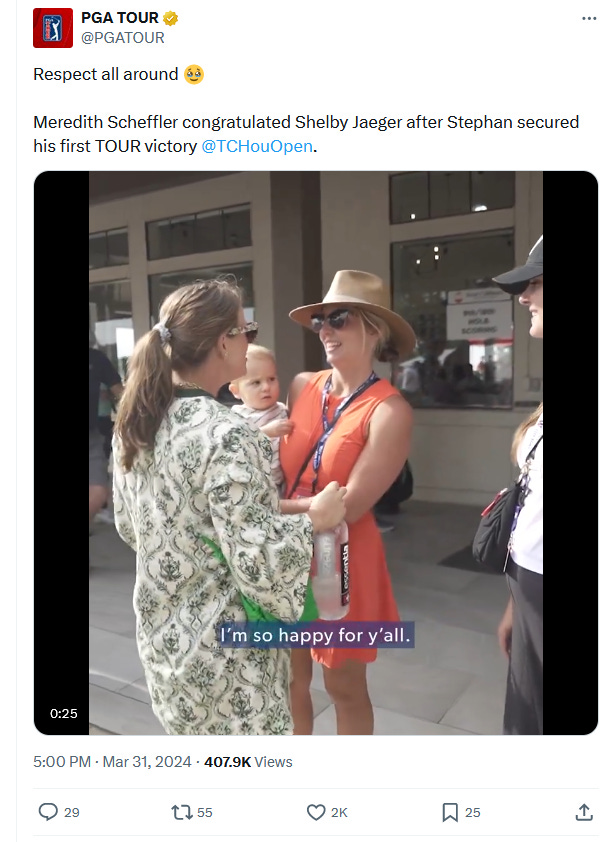The width and height of the screenshot is (612, 842).
Task: Click the repost arrows icon
Action: (181, 812)
